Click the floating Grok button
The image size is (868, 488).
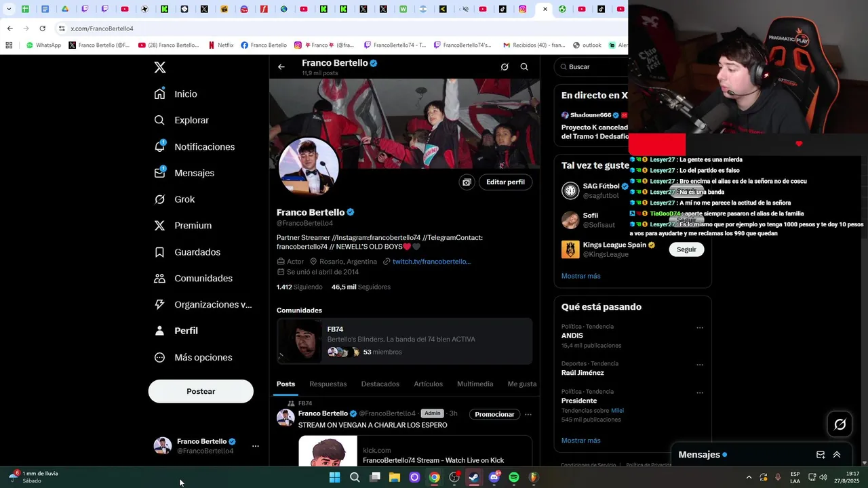(840, 424)
